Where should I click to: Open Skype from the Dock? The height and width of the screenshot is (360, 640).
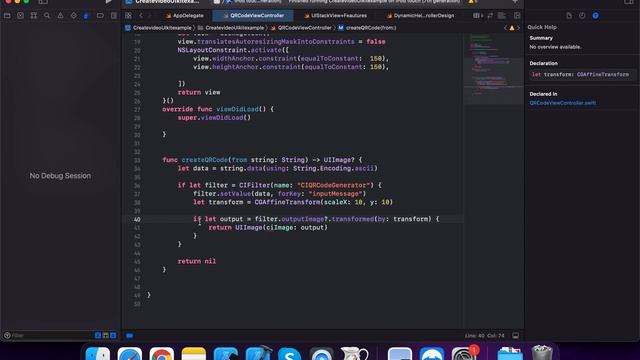pos(289,354)
